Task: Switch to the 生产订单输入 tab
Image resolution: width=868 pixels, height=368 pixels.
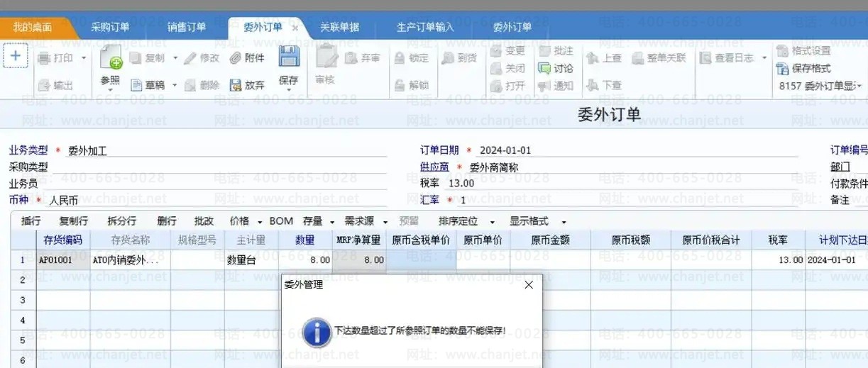Action: (x=424, y=27)
